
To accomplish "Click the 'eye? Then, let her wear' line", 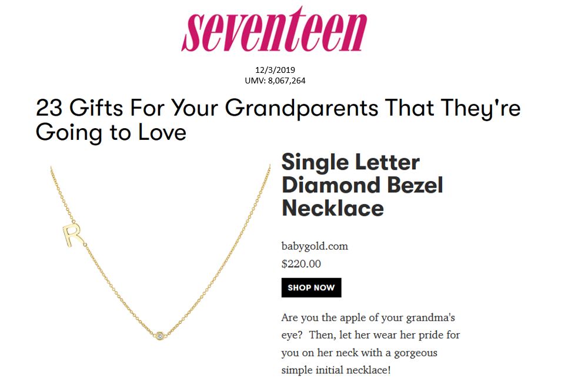I will coord(370,336).
